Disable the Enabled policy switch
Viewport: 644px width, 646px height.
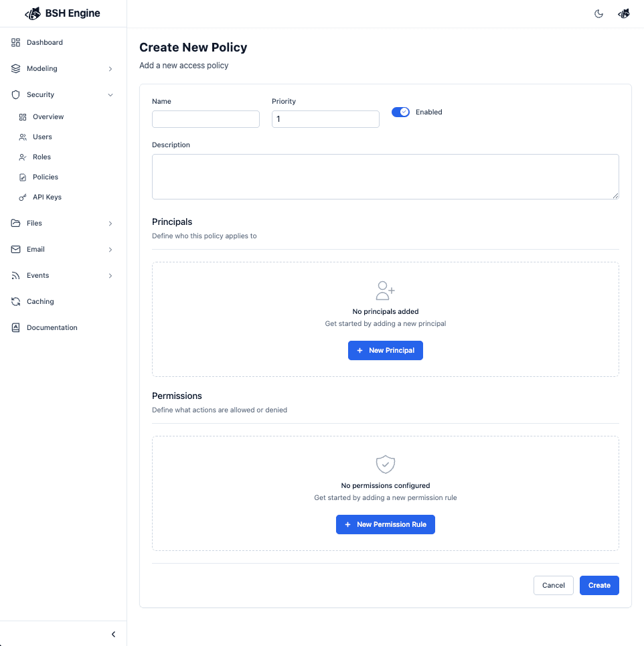[400, 112]
